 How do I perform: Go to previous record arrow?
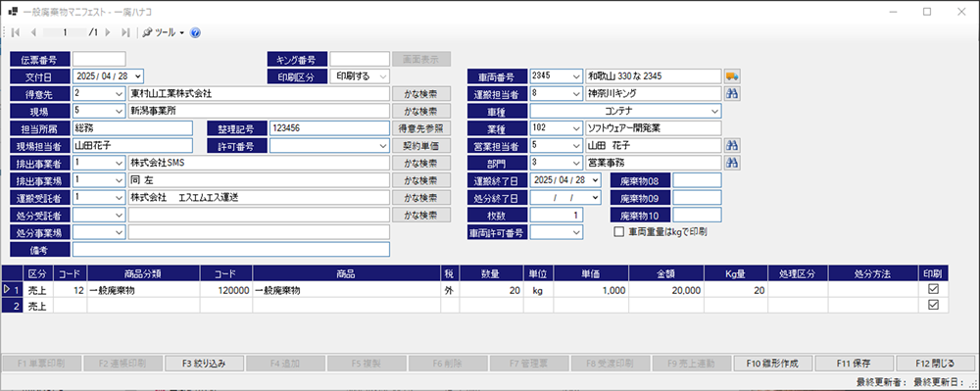(x=33, y=32)
